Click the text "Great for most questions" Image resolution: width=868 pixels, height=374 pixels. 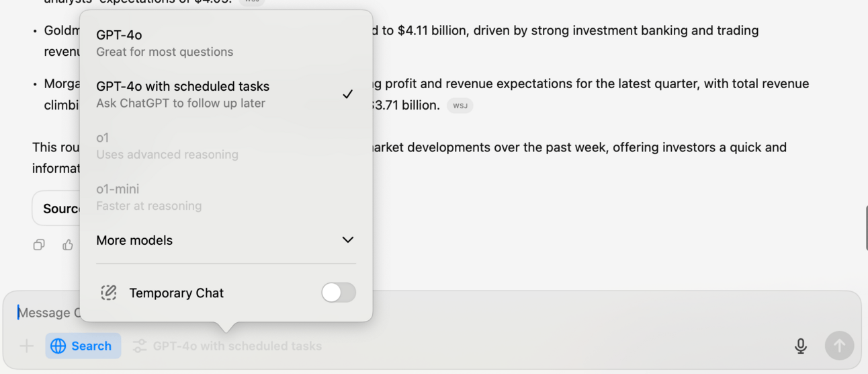pos(165,52)
